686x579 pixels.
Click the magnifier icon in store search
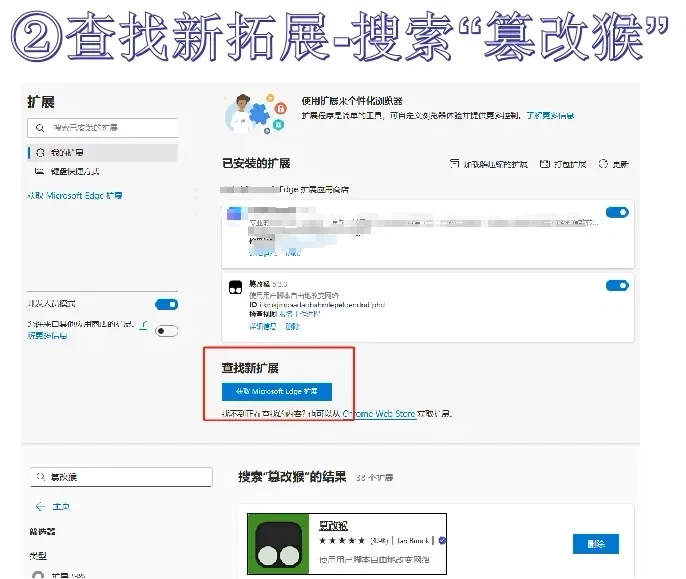click(x=41, y=477)
